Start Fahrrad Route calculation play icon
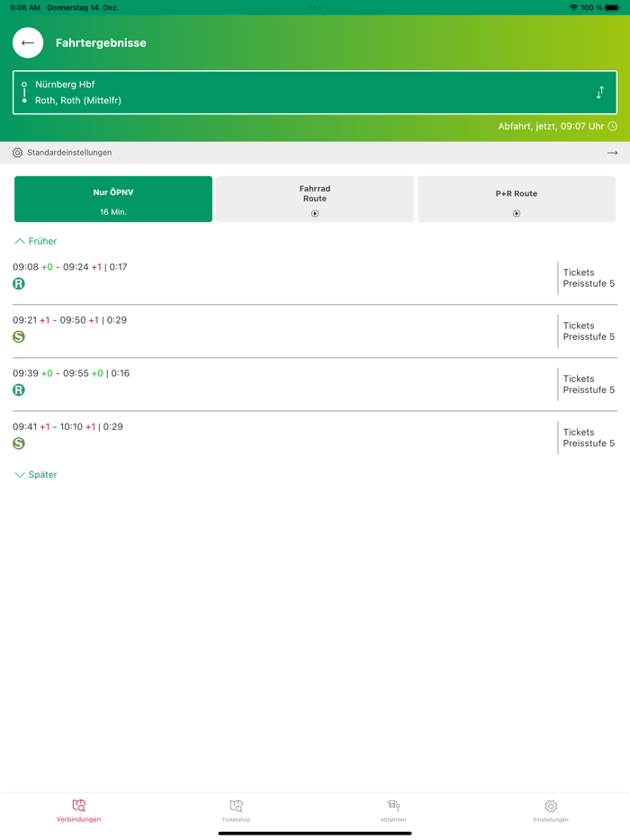Viewport: 630px width, 840px height. [315, 213]
